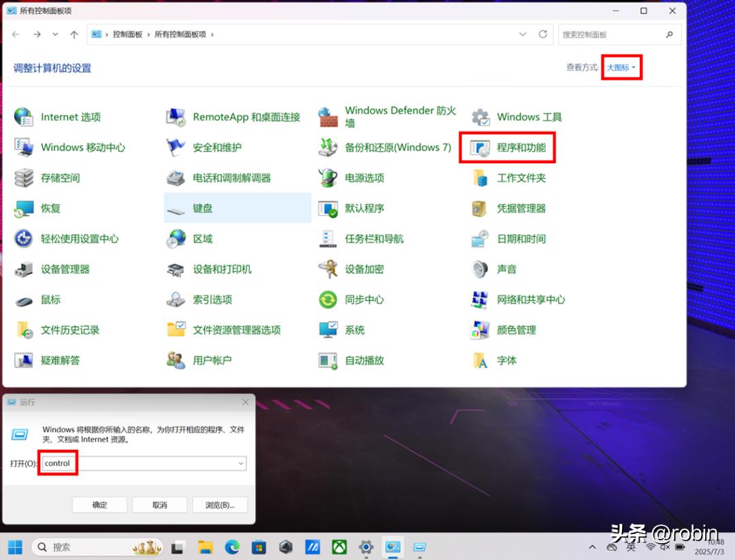Open File Explorer from the taskbar
The height and width of the screenshot is (560, 735).
(206, 547)
